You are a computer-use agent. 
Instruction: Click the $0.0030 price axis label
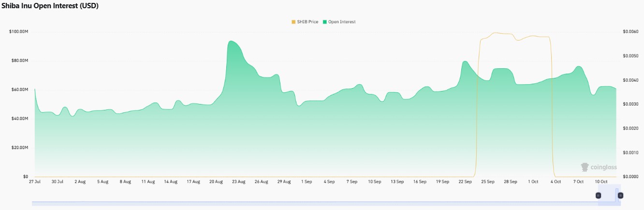click(630, 104)
